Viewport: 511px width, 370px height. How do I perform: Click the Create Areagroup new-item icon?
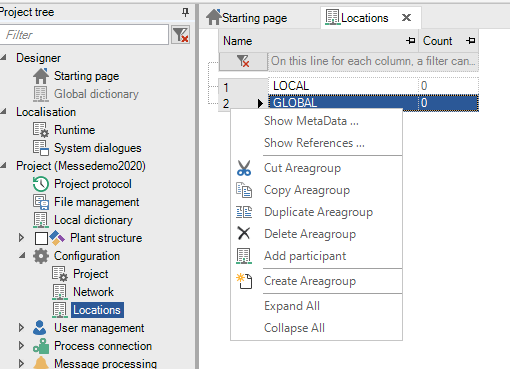(244, 281)
